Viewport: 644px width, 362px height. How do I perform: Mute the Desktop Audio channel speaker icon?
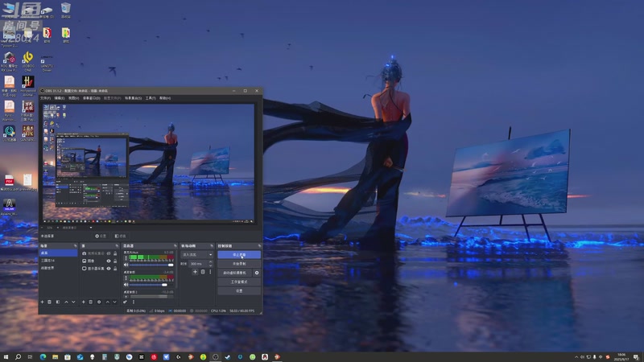click(x=126, y=285)
